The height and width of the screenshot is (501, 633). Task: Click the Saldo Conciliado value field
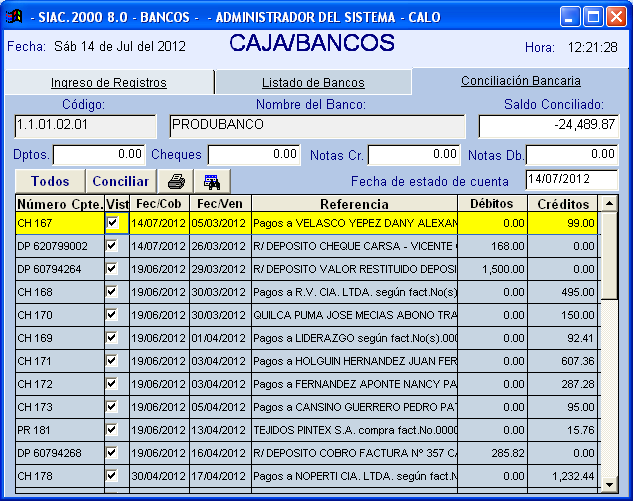tap(548, 126)
